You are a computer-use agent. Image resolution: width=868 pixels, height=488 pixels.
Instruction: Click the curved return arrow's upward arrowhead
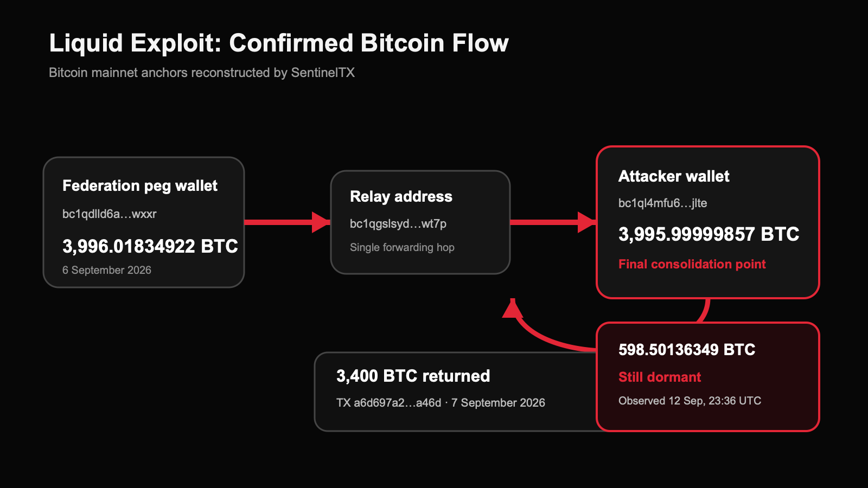[x=513, y=307]
